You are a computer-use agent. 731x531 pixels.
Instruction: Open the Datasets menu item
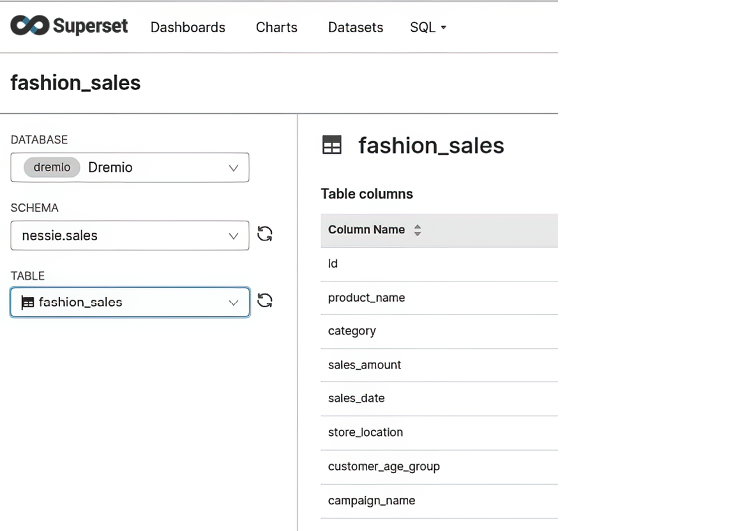pyautogui.click(x=356, y=28)
